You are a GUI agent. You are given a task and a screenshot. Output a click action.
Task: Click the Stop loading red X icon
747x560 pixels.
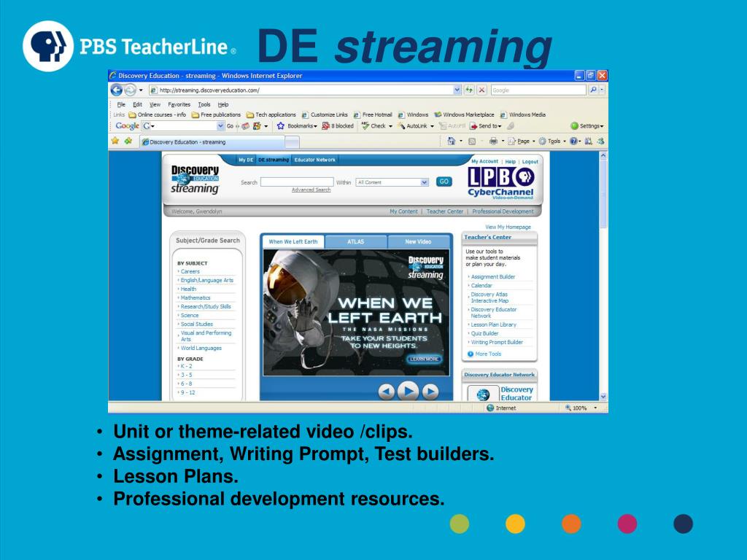click(481, 90)
